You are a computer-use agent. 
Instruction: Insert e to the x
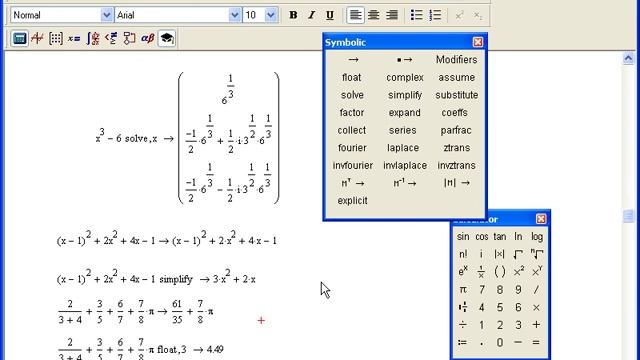coord(463,272)
